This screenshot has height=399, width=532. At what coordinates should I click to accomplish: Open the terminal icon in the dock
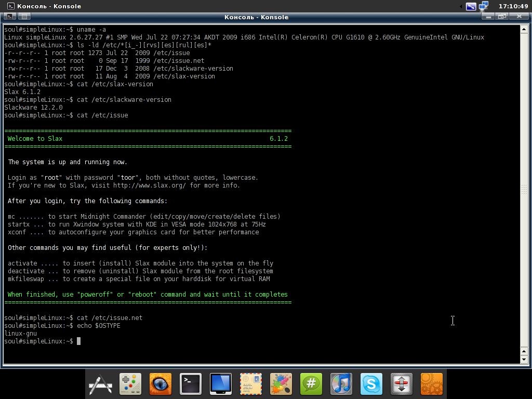pos(191,384)
